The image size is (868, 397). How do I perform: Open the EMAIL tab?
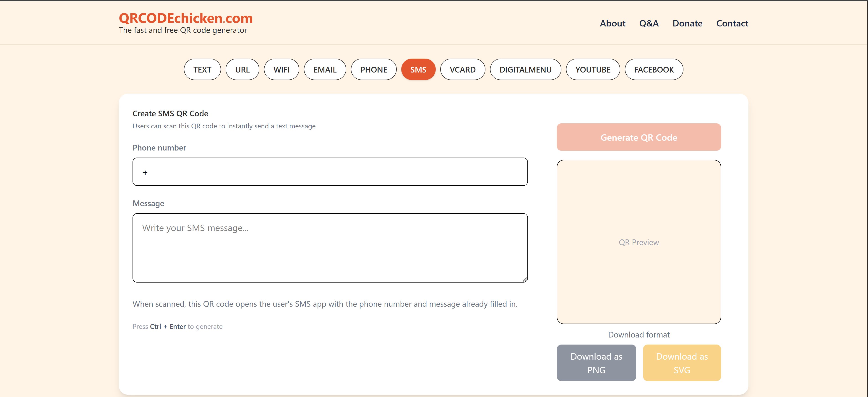pos(325,69)
